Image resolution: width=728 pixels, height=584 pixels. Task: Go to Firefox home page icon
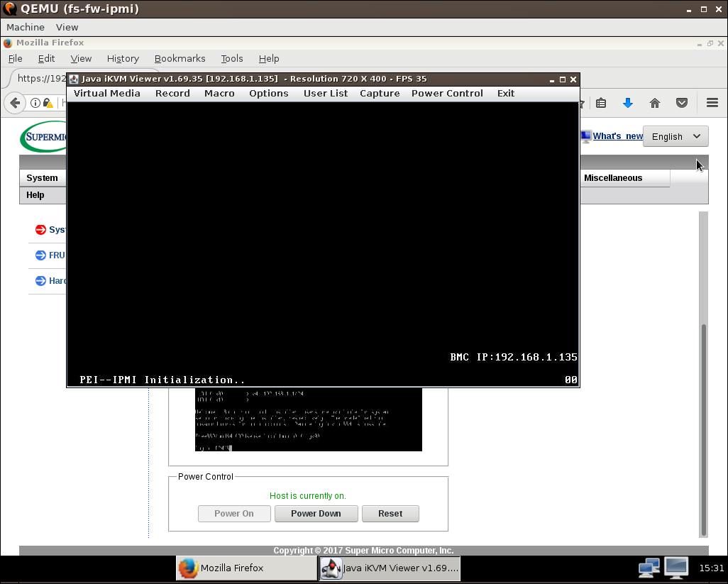655,103
